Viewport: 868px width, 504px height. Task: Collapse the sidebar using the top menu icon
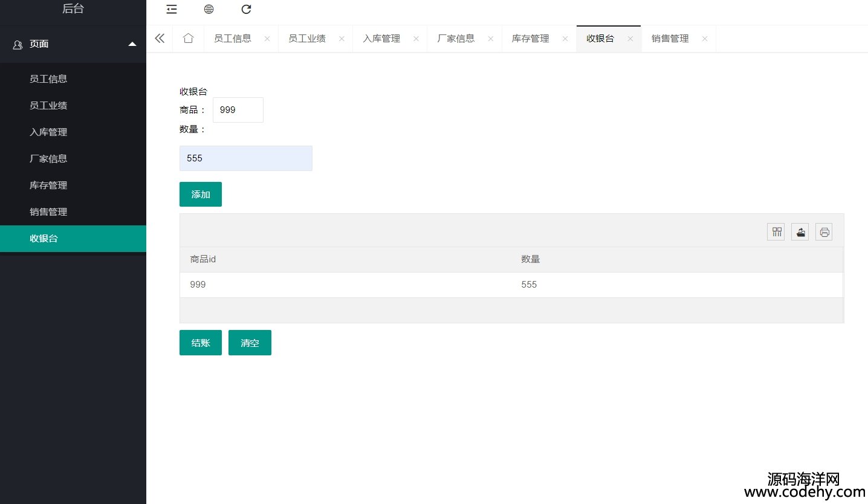tap(172, 9)
